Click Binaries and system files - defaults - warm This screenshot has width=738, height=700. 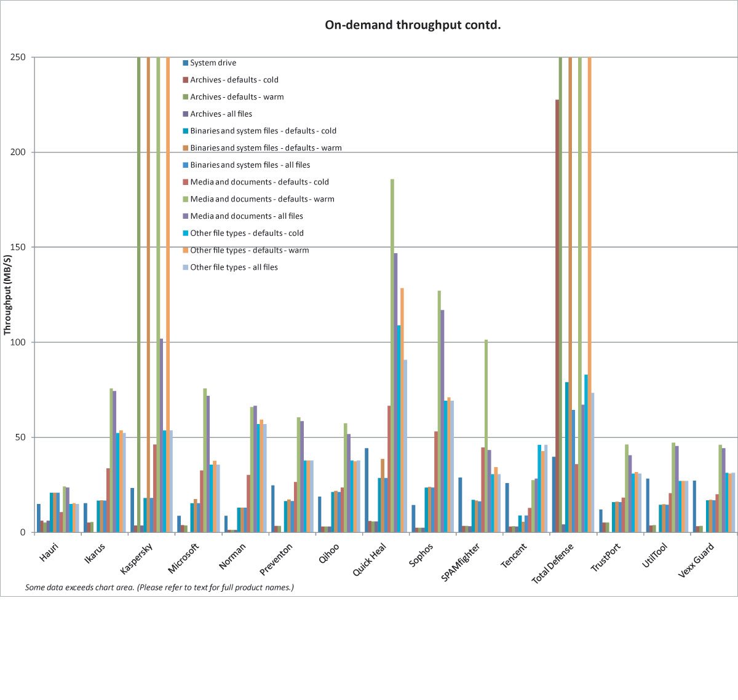(x=266, y=148)
